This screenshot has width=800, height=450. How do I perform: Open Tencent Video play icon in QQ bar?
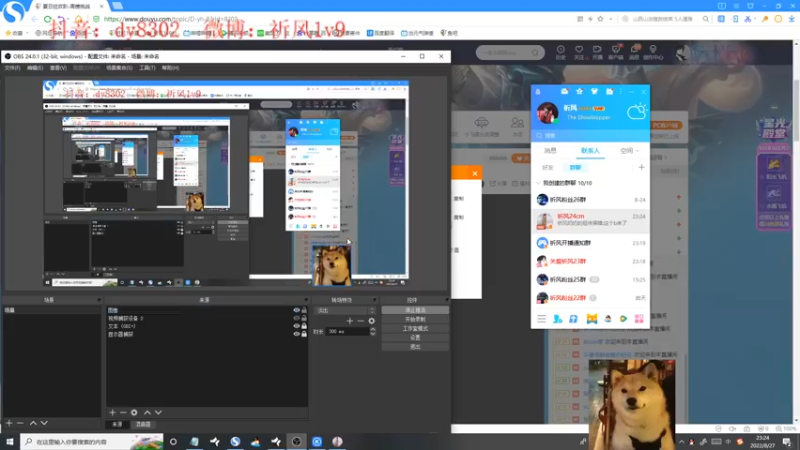click(x=623, y=319)
